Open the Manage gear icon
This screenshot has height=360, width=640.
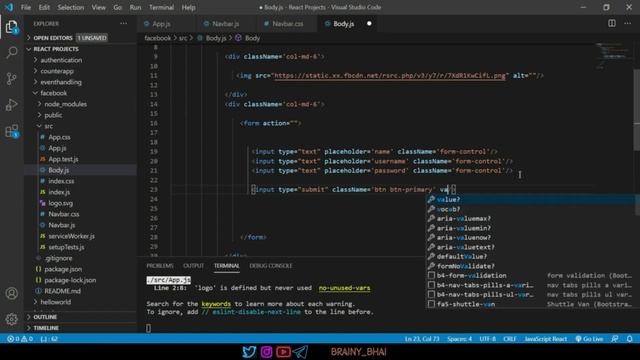tap(12, 319)
